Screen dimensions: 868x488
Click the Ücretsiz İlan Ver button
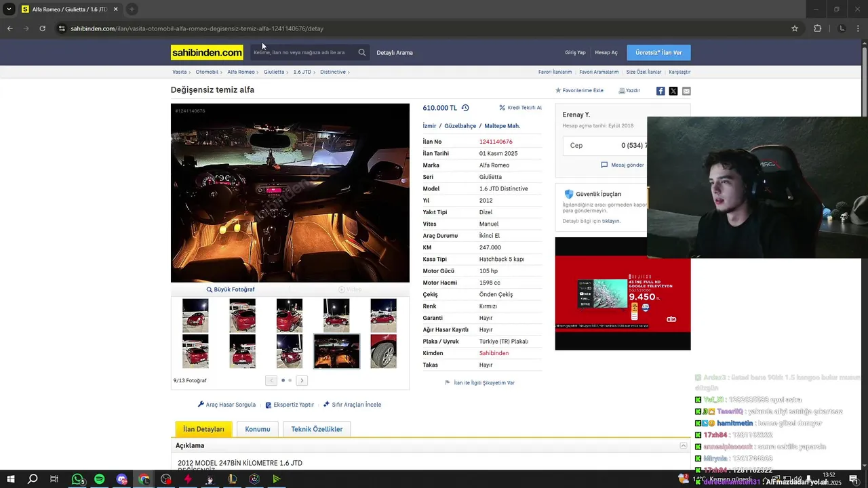tap(658, 52)
